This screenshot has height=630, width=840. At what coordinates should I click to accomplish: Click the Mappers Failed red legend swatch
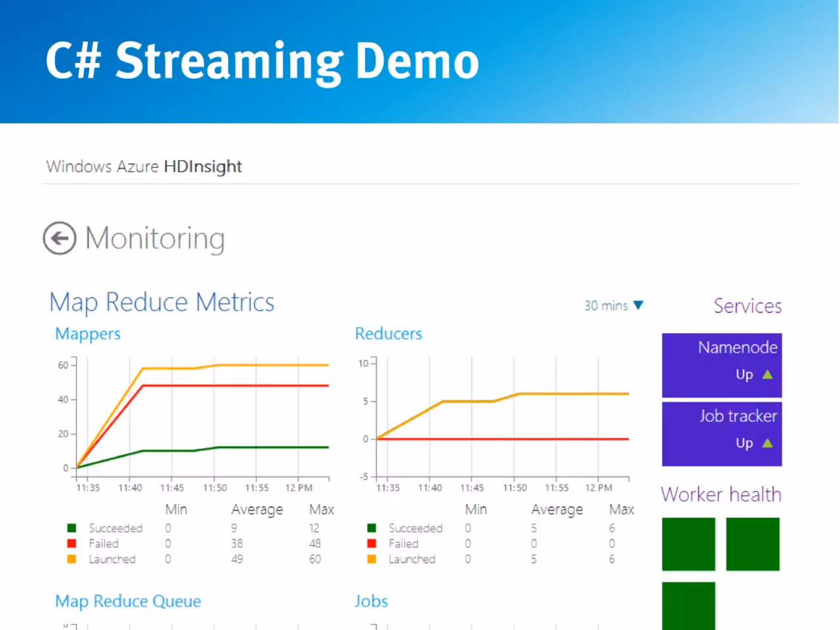72,543
